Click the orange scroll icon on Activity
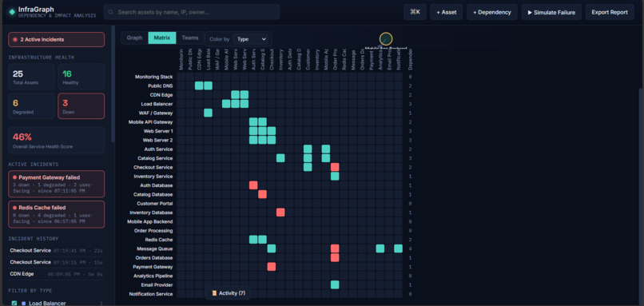This screenshot has width=644, height=306. coord(214,293)
